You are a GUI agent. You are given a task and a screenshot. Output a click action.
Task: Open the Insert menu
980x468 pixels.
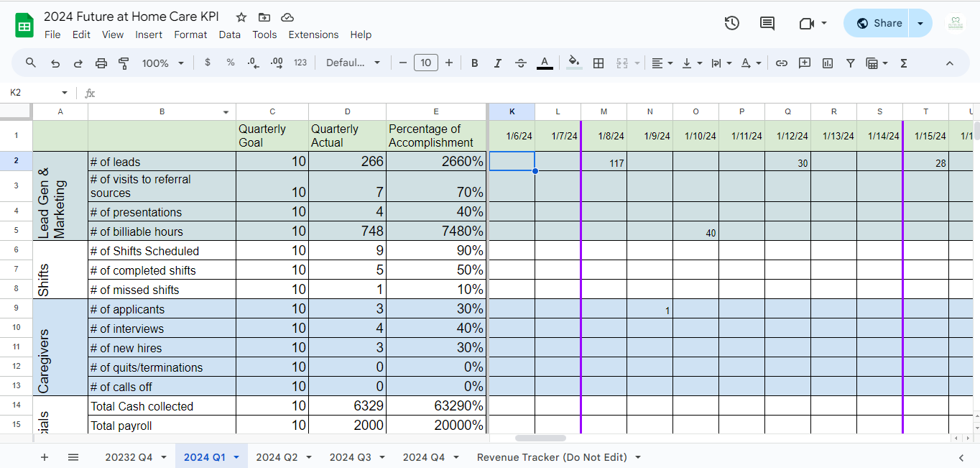[x=149, y=35]
